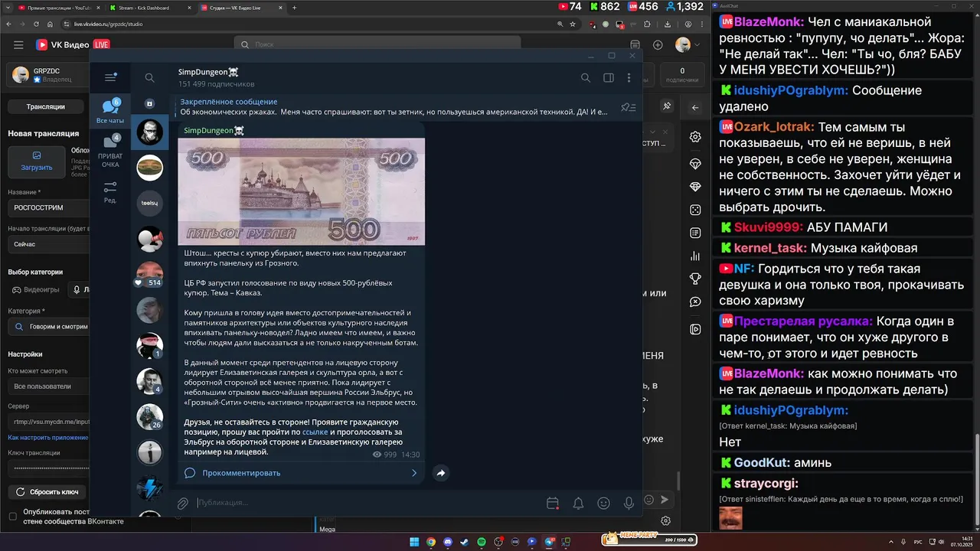Viewport: 980px width, 551px height.
Task: Click the pin icon above VK chat
Action: click(667, 106)
